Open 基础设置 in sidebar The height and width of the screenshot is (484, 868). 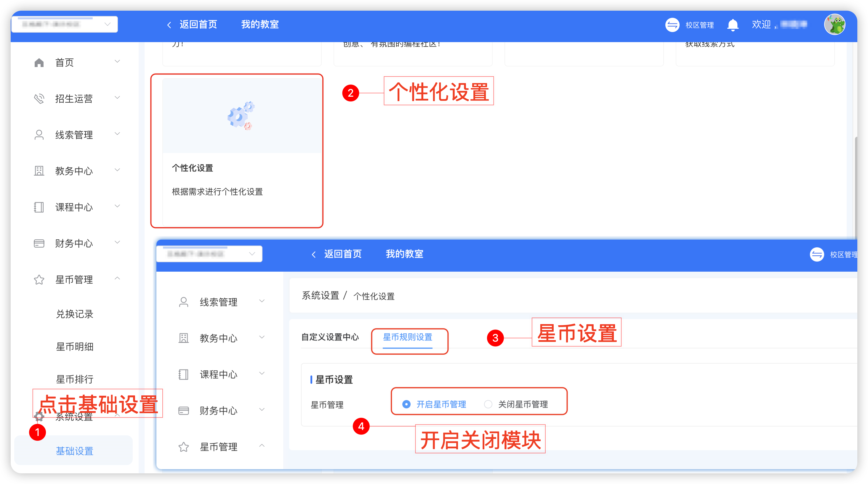(74, 451)
